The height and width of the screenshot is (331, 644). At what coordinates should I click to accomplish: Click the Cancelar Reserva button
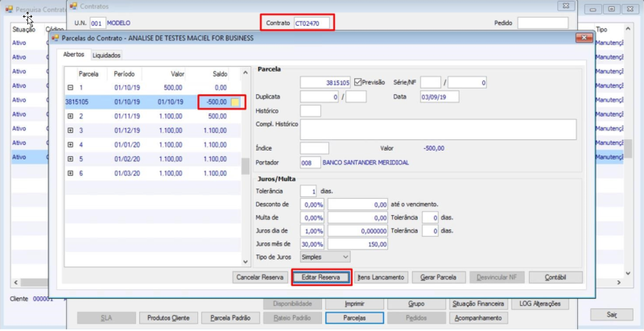260,277
